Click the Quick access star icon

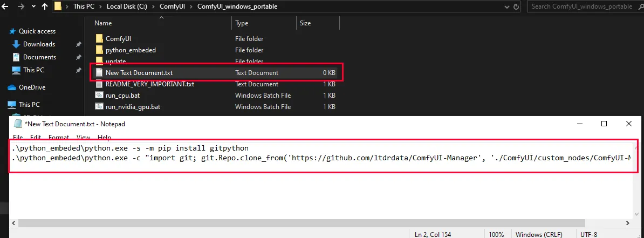tap(12, 31)
